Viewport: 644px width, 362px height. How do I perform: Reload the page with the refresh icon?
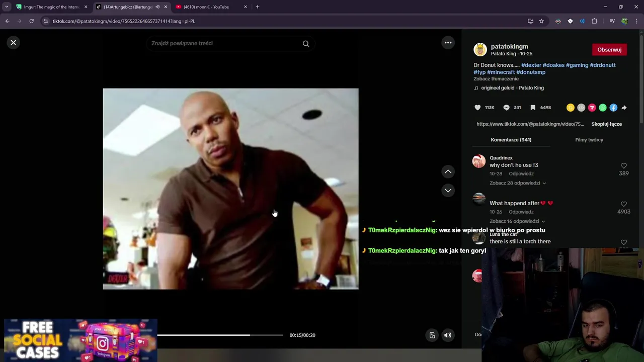click(x=31, y=21)
